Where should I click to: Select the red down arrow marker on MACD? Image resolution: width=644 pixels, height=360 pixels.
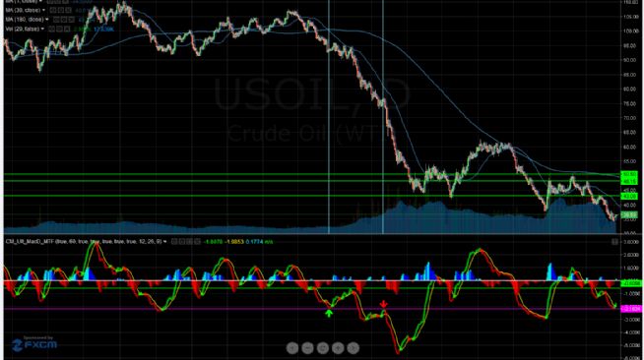click(x=383, y=304)
